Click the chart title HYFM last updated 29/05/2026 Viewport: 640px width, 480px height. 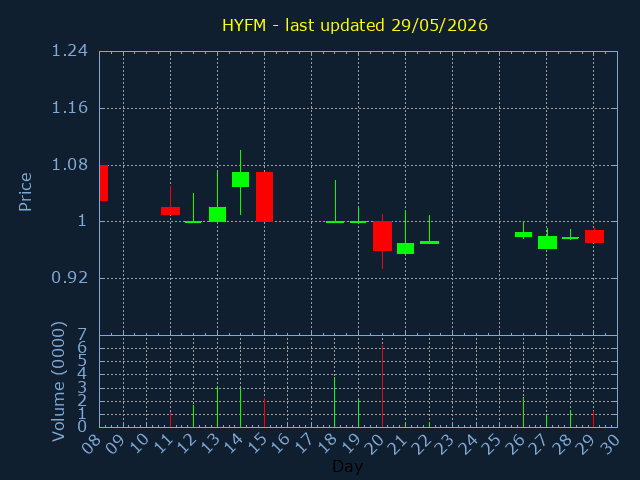[355, 25]
